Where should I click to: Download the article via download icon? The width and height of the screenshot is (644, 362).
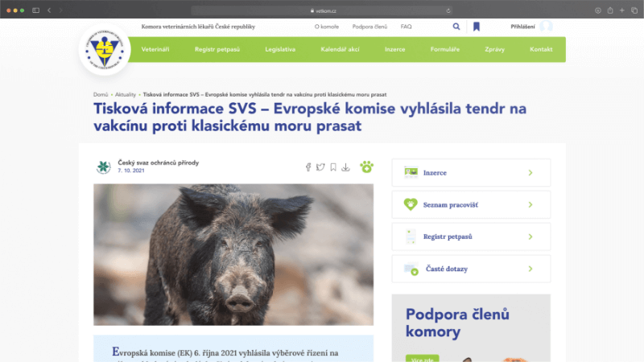point(346,167)
